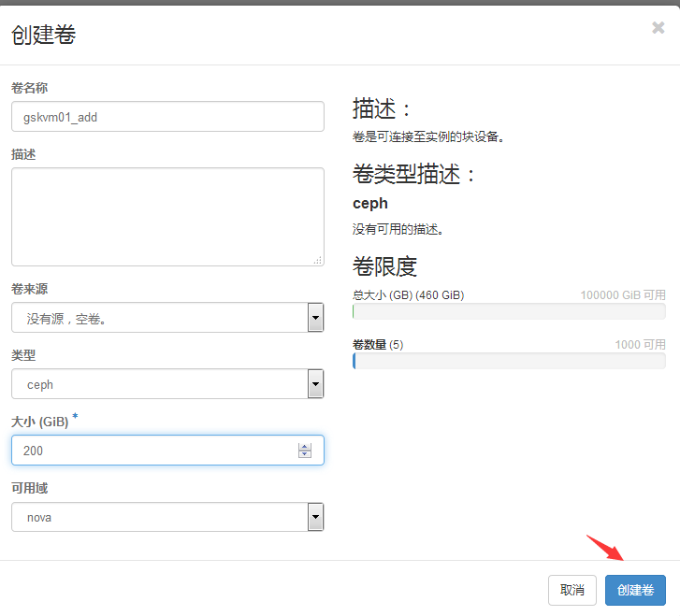Screen dimensions: 680x616
Task: Click the 卷名称 input containing gskvm01_add
Action: tap(167, 117)
